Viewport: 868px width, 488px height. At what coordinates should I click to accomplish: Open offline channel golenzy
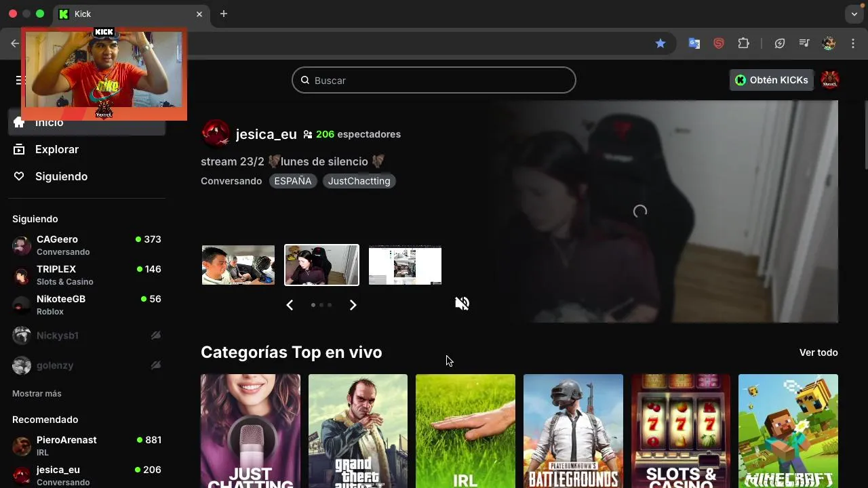87,365
